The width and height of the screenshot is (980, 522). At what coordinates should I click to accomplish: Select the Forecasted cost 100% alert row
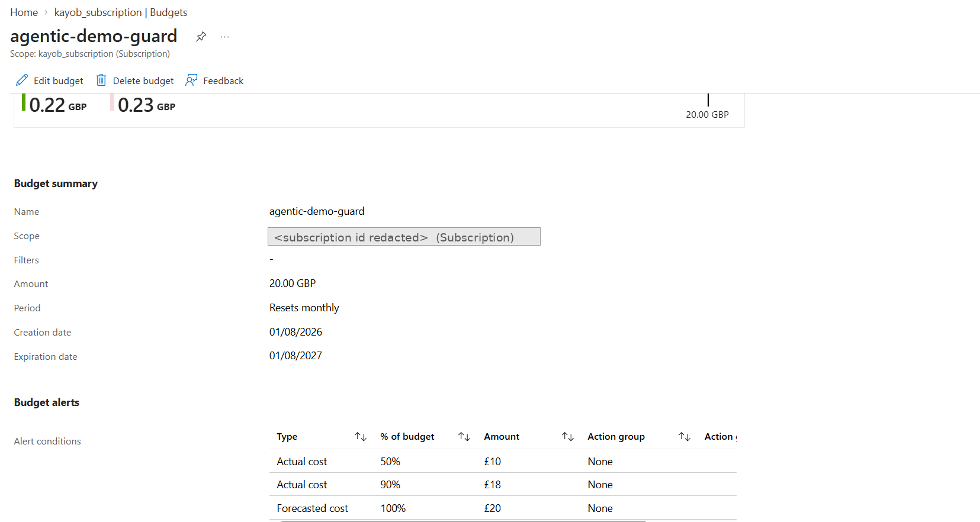[x=503, y=508]
